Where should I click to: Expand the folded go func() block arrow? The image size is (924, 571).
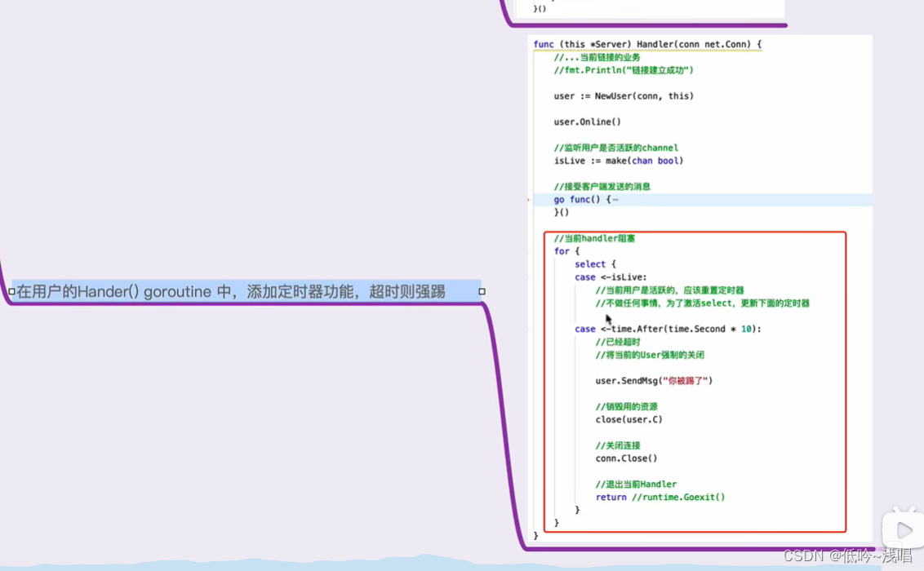[529, 200]
